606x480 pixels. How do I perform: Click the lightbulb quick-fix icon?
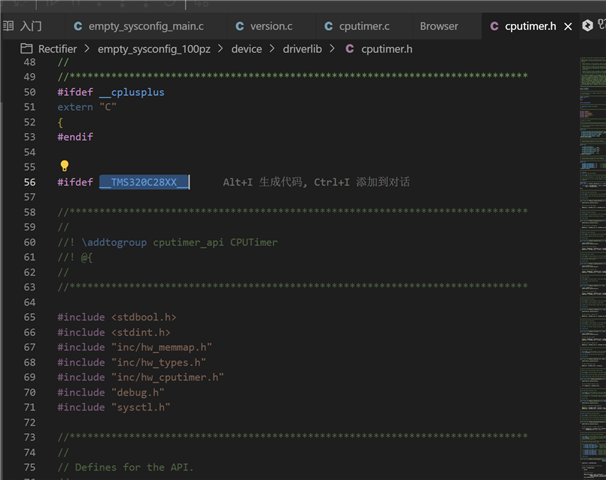click(65, 166)
